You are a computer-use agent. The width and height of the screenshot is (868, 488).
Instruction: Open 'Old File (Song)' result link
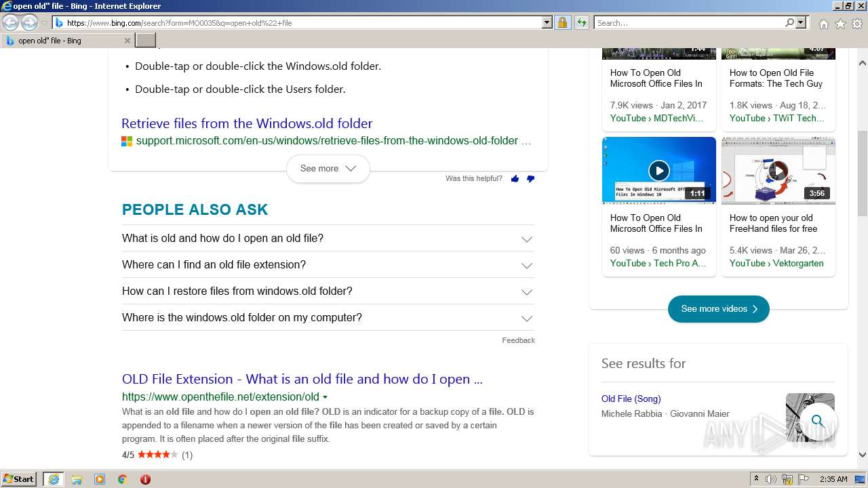[631, 399]
